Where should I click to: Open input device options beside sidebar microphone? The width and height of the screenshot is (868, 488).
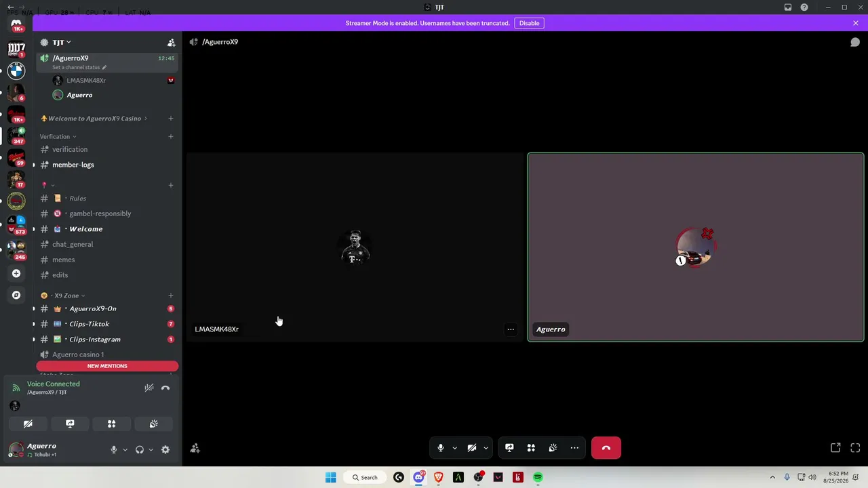click(125, 449)
